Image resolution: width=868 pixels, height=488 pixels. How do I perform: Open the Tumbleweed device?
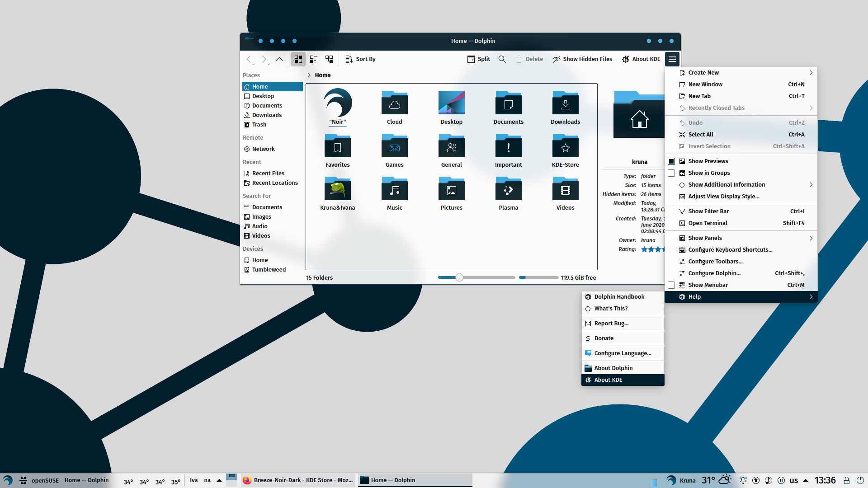point(273,270)
